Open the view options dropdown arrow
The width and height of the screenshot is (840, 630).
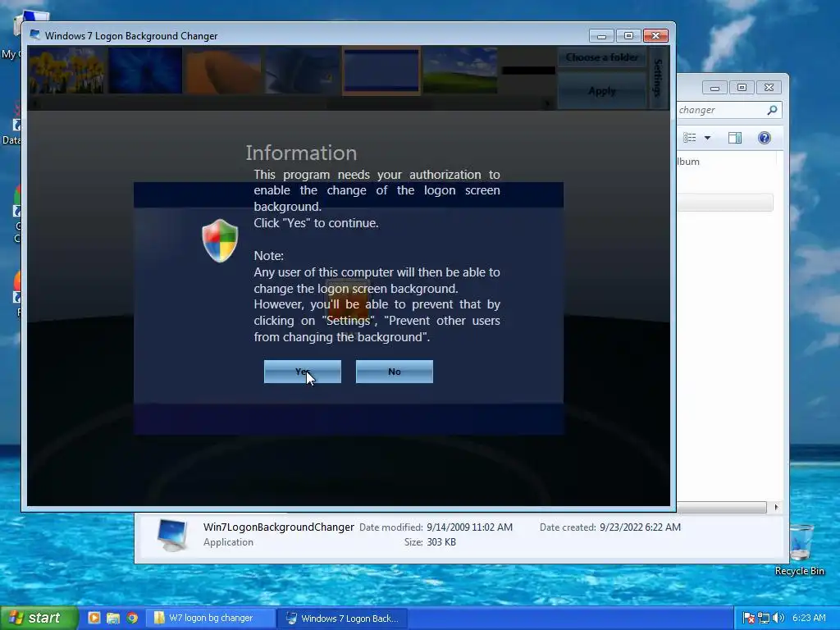point(707,138)
